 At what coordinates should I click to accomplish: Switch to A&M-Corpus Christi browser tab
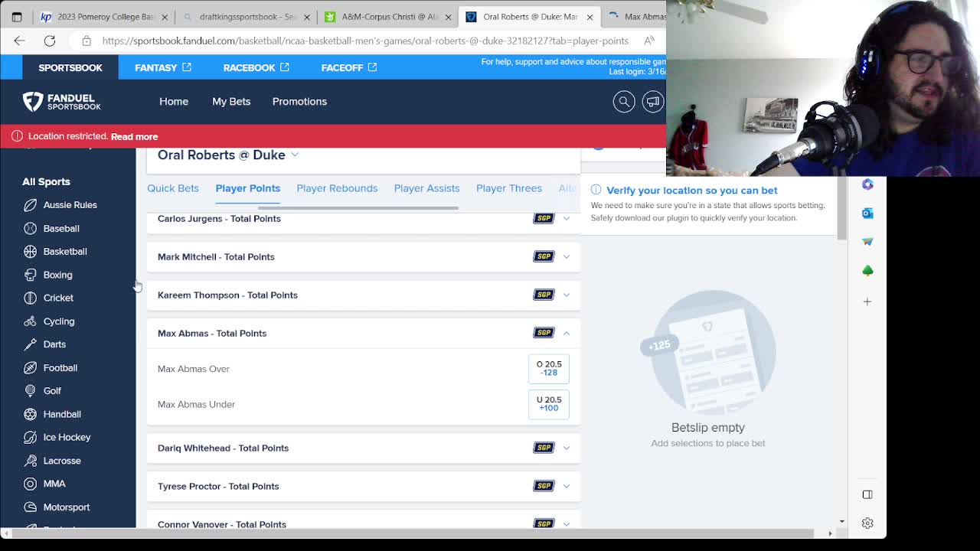389,16
